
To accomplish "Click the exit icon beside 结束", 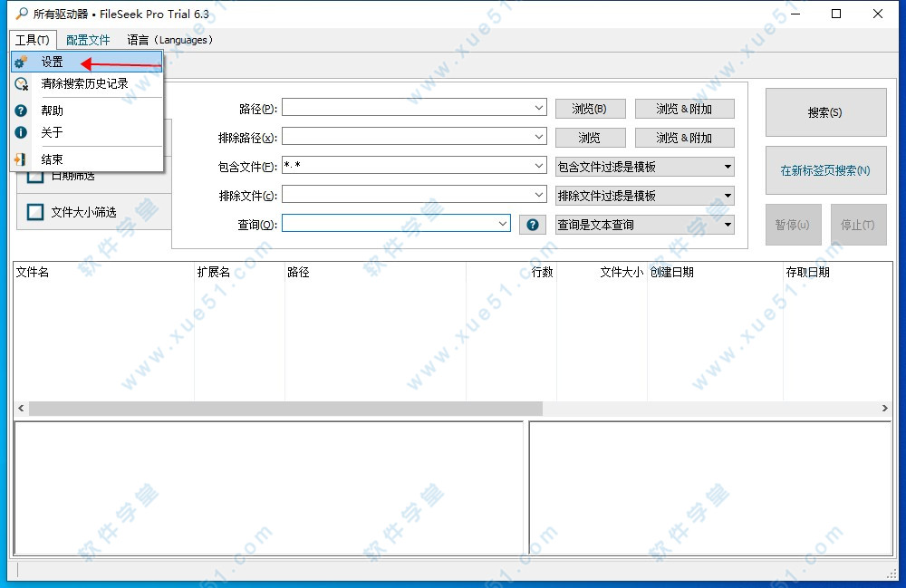I will tap(22, 159).
